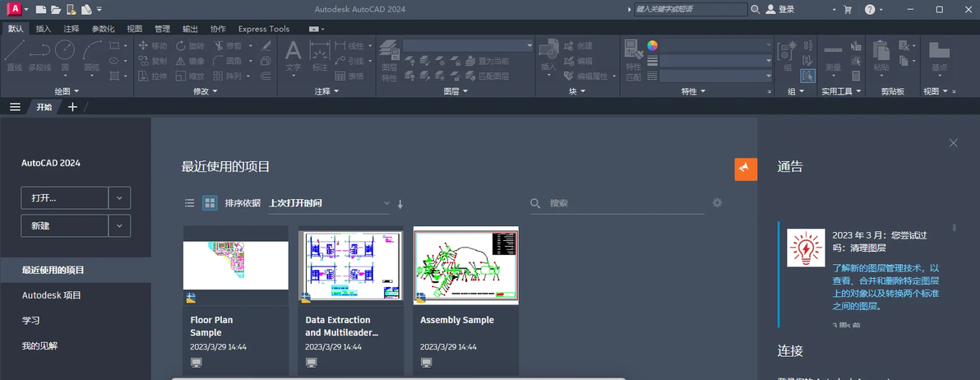Click the object color wheel swatch in 特性 panel
Viewport: 980px width, 380px height.
pos(653,45)
